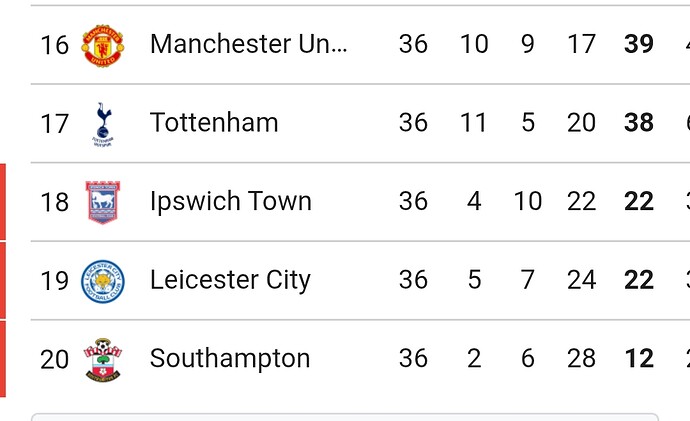
Task: Click the red relegation marker beside Ipswich
Action: (x=3, y=202)
